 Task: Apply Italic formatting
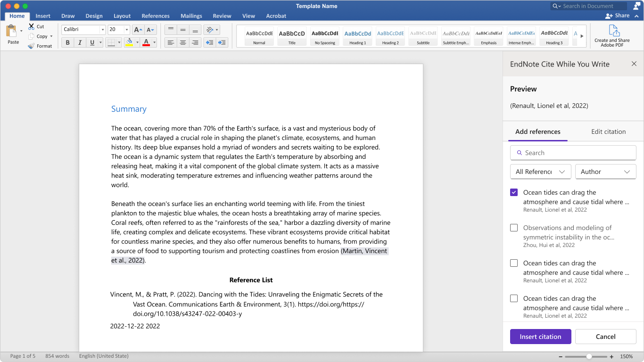pyautogui.click(x=80, y=42)
